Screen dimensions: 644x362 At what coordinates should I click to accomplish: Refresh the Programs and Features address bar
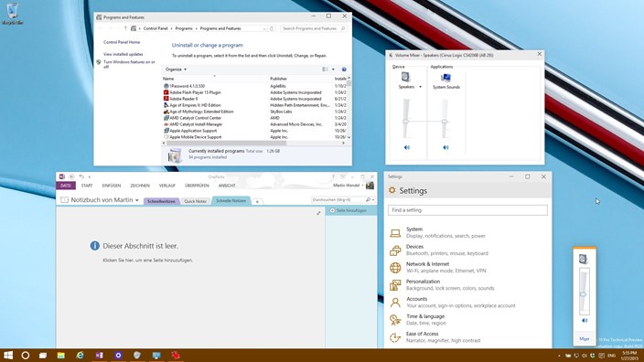click(272, 28)
